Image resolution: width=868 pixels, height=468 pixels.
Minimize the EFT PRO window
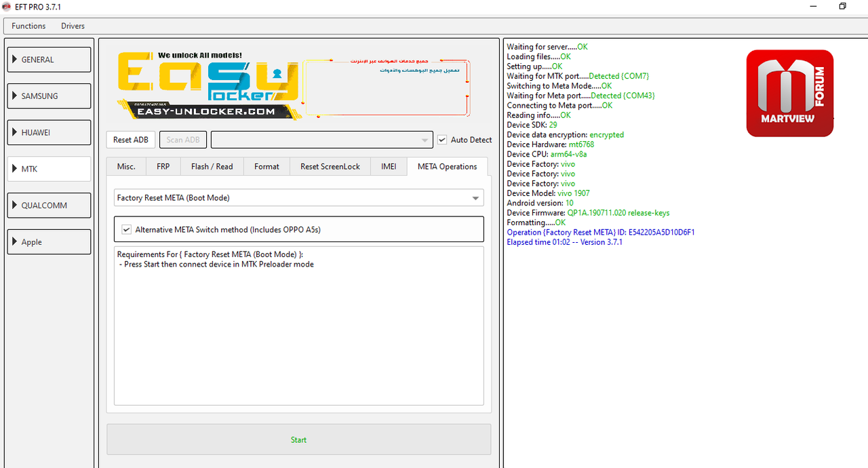[x=813, y=6]
